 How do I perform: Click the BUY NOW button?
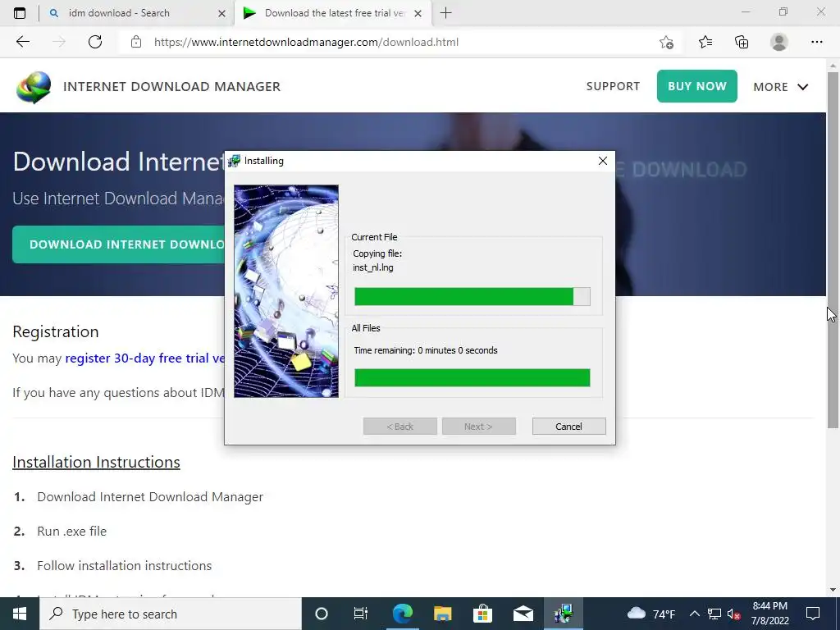(697, 86)
